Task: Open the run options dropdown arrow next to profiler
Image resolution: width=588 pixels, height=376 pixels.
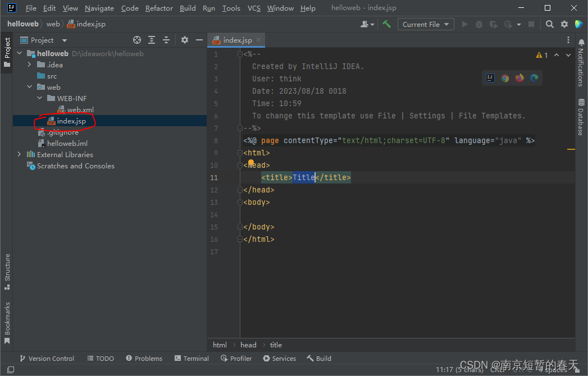Action: coord(518,25)
